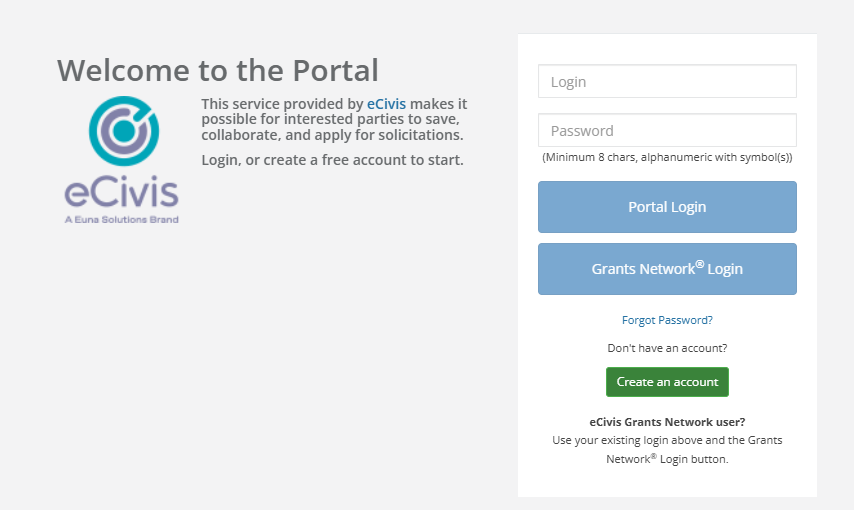
Task: Focus the Password input field
Action: click(x=667, y=131)
